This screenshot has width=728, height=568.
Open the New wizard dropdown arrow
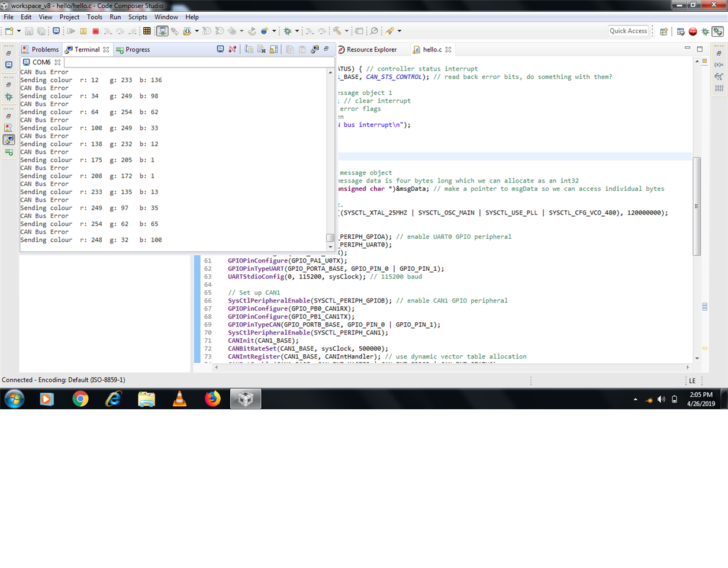click(x=19, y=31)
